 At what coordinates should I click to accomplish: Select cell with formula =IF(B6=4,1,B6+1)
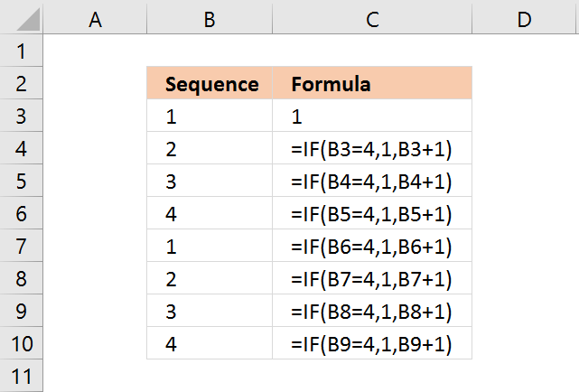point(371,247)
